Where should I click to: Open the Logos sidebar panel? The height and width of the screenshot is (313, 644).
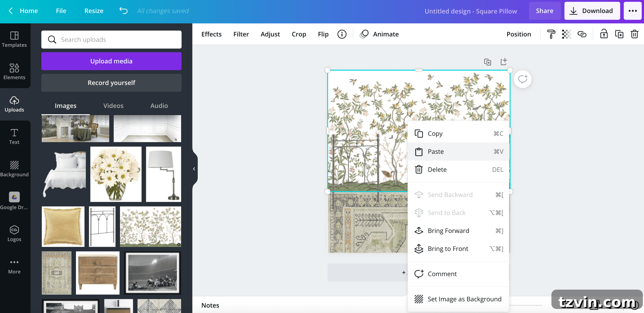[x=14, y=233]
